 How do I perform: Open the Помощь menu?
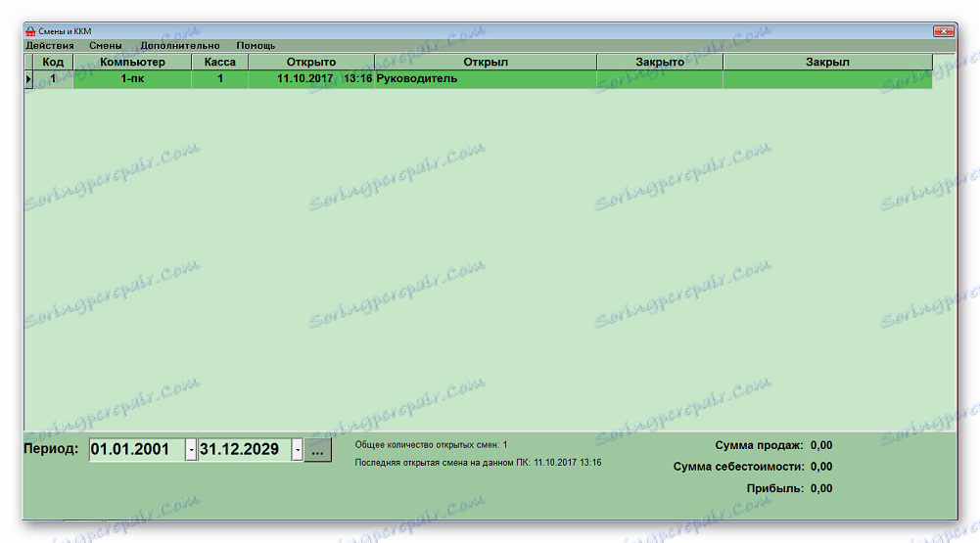[x=256, y=46]
